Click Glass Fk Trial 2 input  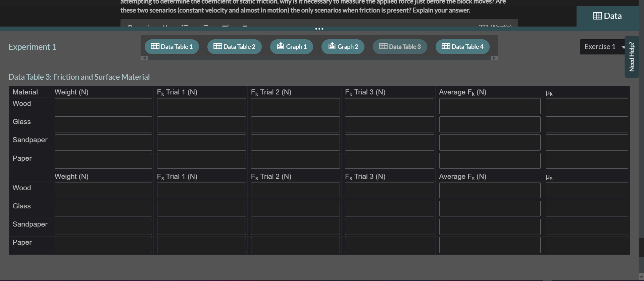pos(295,124)
